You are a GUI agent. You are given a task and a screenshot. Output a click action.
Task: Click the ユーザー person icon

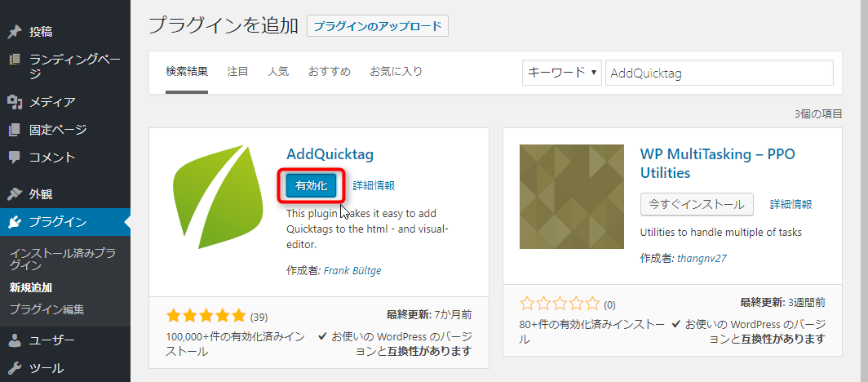click(x=15, y=340)
